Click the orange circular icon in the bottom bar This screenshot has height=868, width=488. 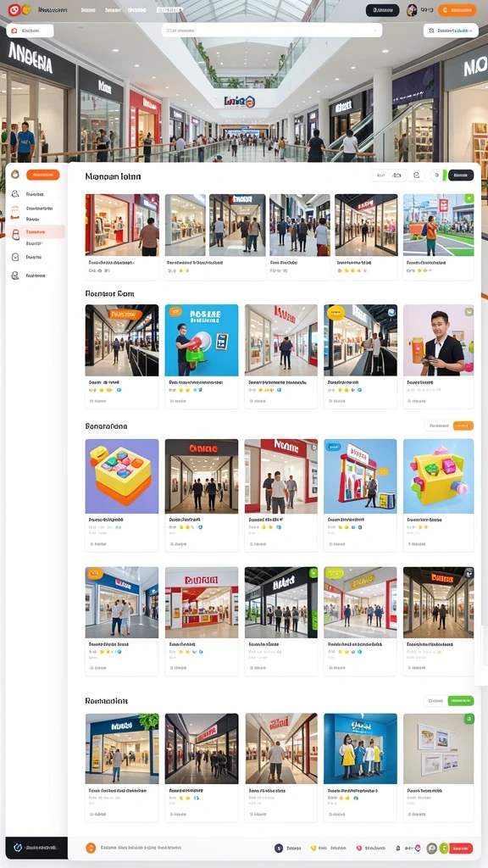point(91,848)
